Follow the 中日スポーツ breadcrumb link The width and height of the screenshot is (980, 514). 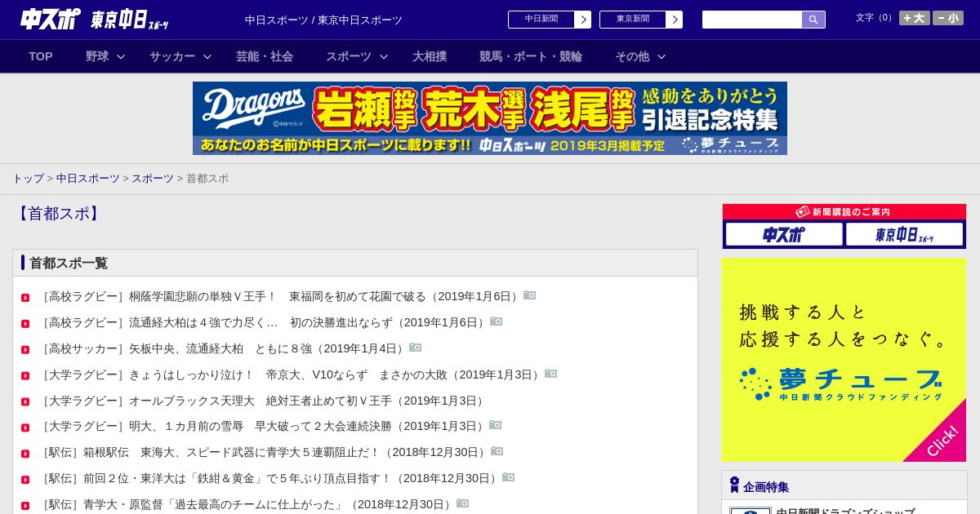click(88, 178)
